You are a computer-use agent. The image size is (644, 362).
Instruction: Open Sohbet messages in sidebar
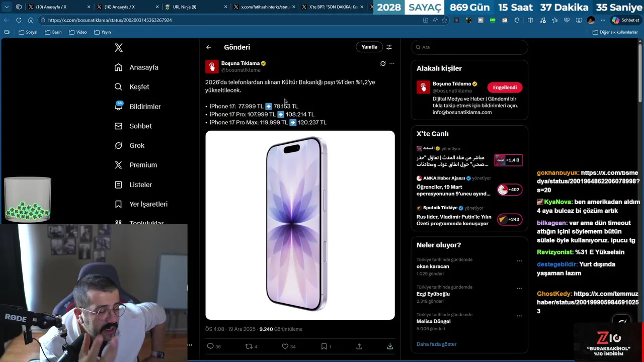pyautogui.click(x=133, y=126)
